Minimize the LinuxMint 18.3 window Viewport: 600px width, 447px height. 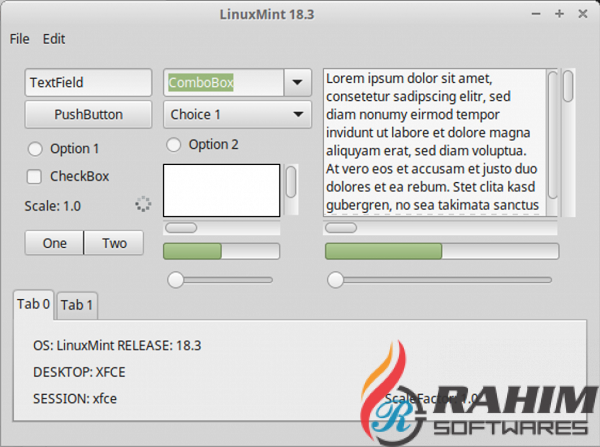[x=536, y=14]
